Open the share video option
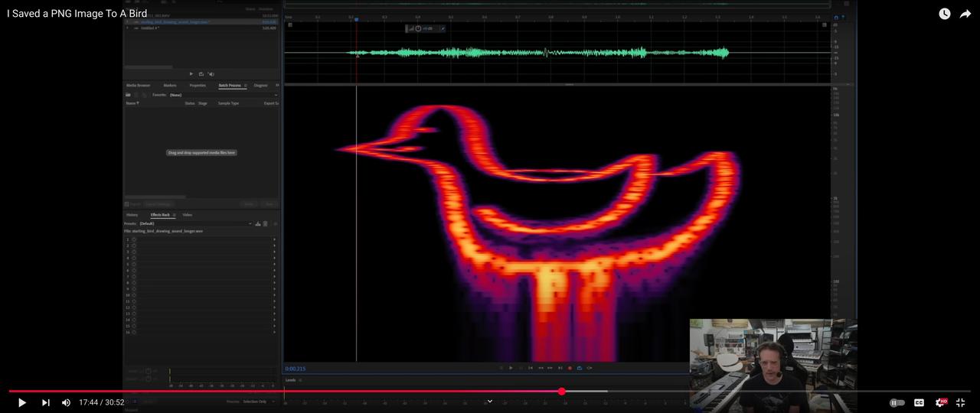 965,14
